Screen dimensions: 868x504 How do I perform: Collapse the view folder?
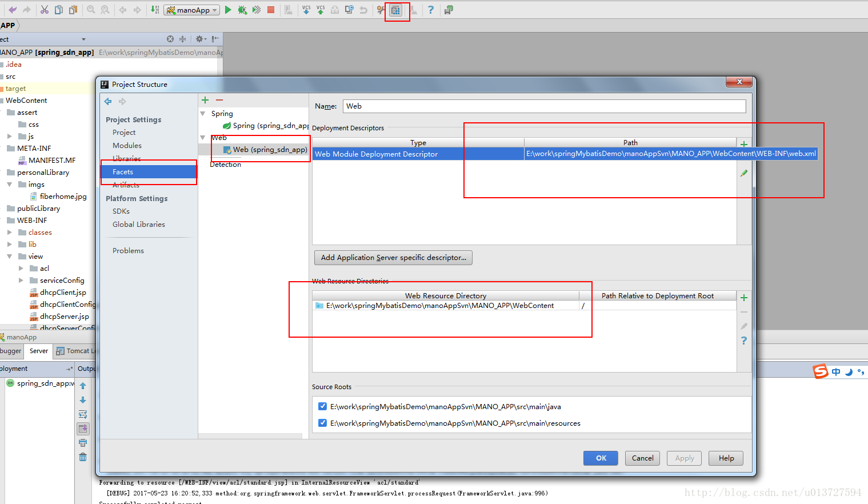10,257
